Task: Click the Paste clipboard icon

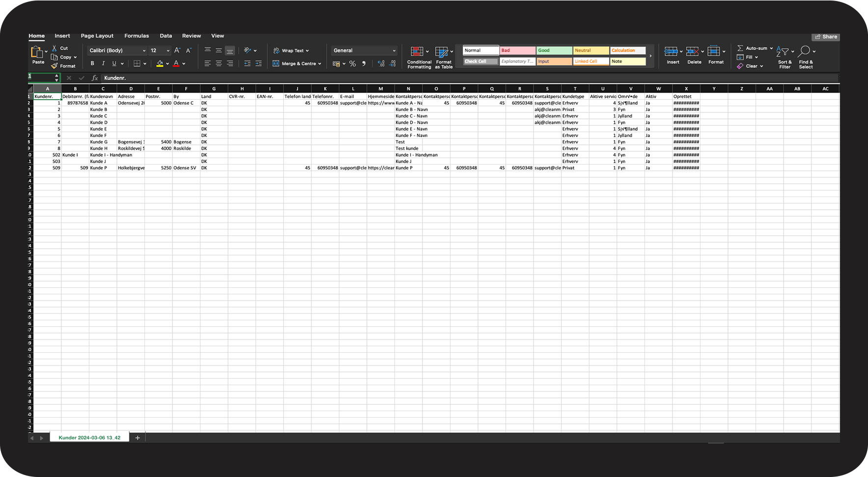Action: (37, 52)
